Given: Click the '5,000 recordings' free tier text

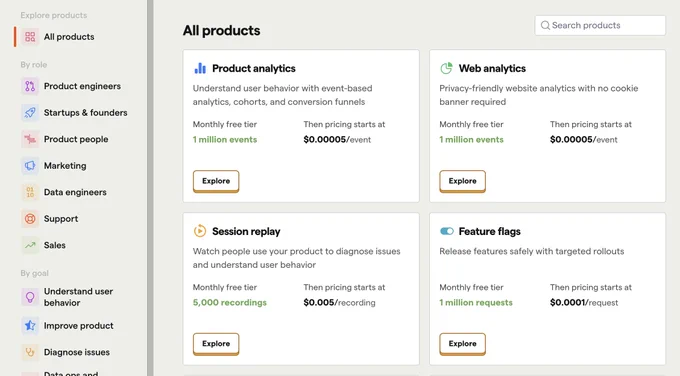Looking at the screenshot, I should pos(230,303).
